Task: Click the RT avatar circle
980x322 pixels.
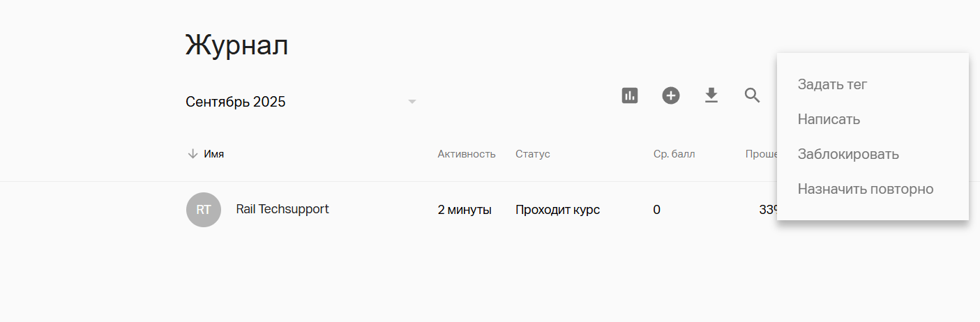Action: [204, 210]
